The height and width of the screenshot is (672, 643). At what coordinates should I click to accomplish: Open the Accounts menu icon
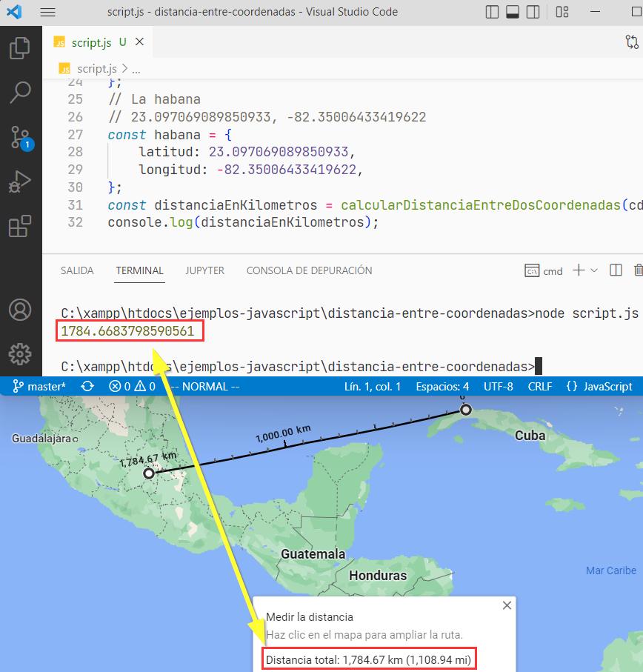(20, 310)
